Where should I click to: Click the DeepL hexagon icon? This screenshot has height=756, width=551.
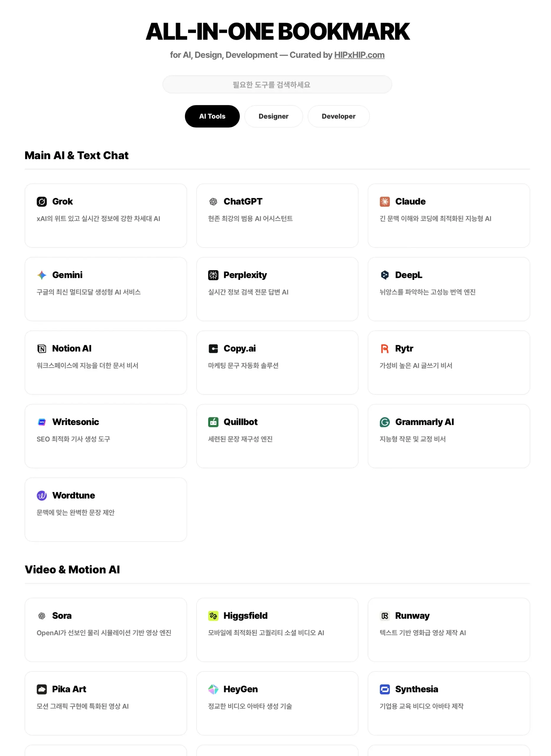point(385,275)
